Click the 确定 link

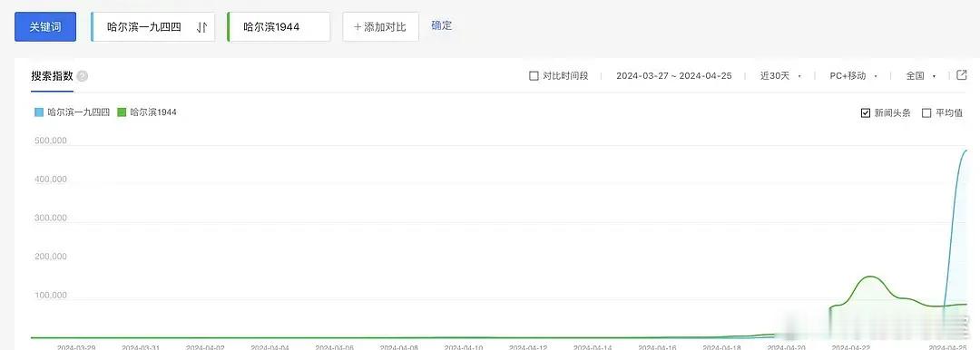[442, 25]
